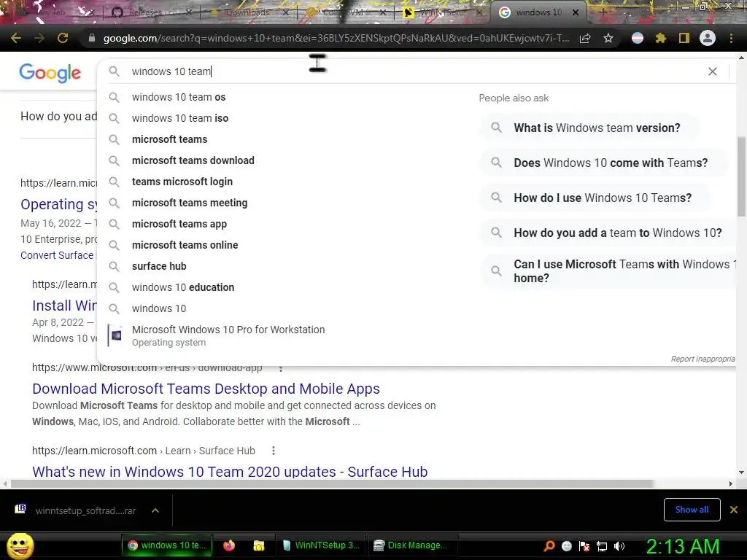Choose the teams microsoft login suggestion
This screenshot has width=747, height=560.
click(x=182, y=182)
